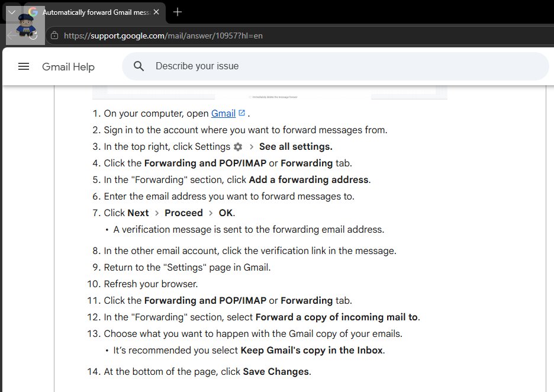The image size is (554, 392).
Task: Click the chevron between Next and Proceed
Action: [x=157, y=213]
